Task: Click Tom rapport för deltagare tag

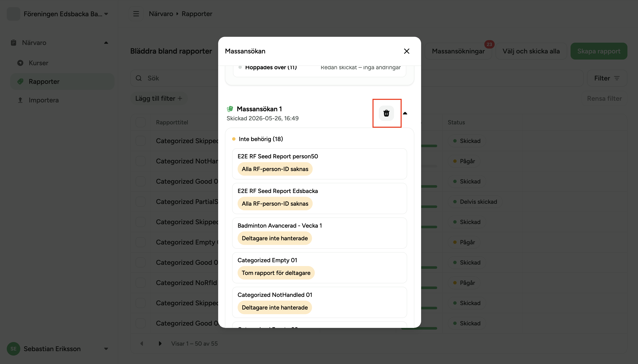Action: click(x=276, y=273)
